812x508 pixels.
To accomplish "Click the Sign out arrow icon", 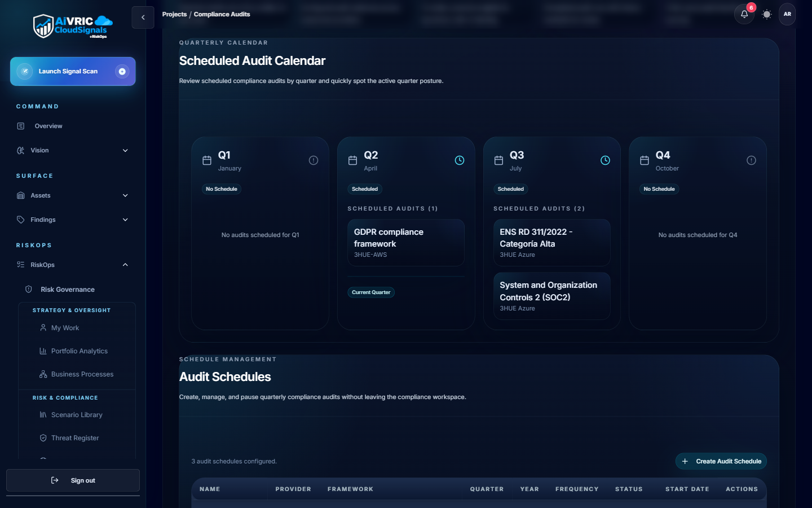I will coord(55,480).
